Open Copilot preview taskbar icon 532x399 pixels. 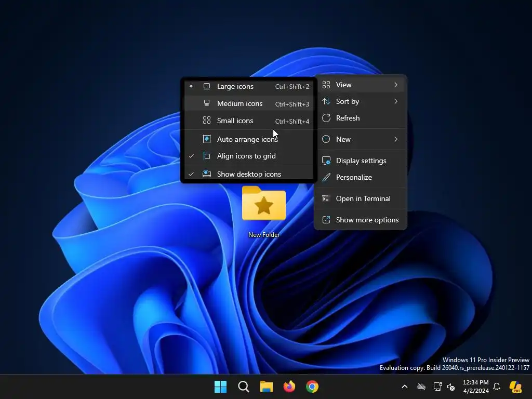[516, 387]
